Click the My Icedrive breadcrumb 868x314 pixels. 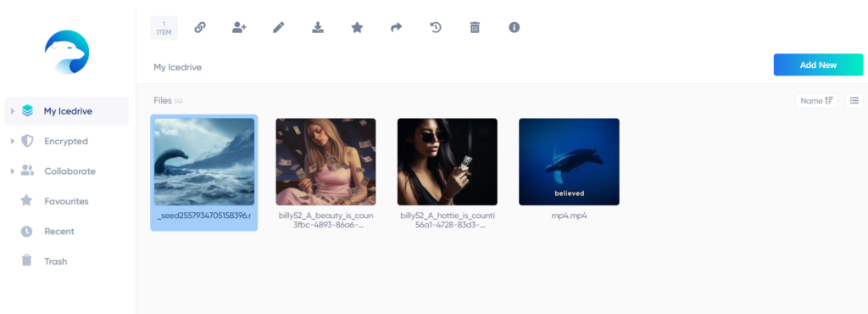click(x=178, y=68)
